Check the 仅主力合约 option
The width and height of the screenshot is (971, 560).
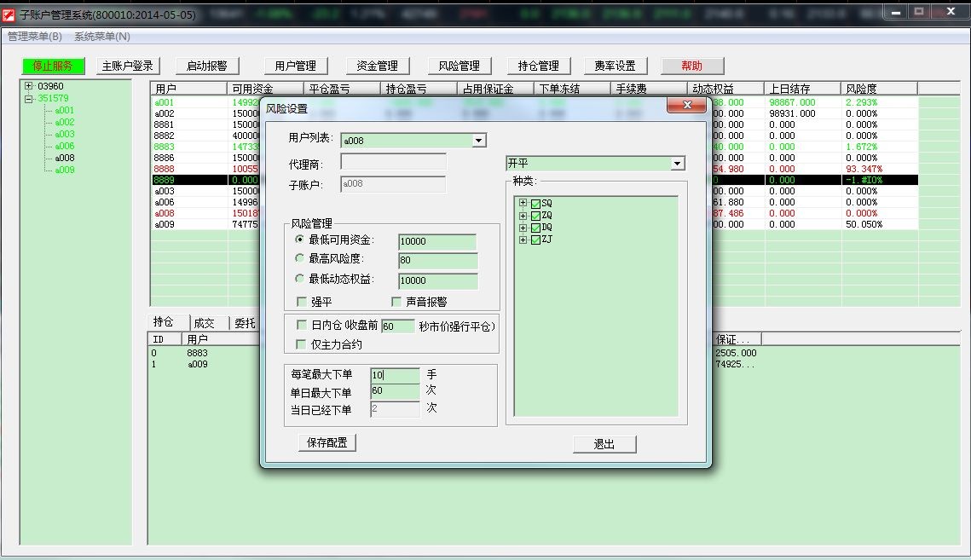(x=302, y=344)
